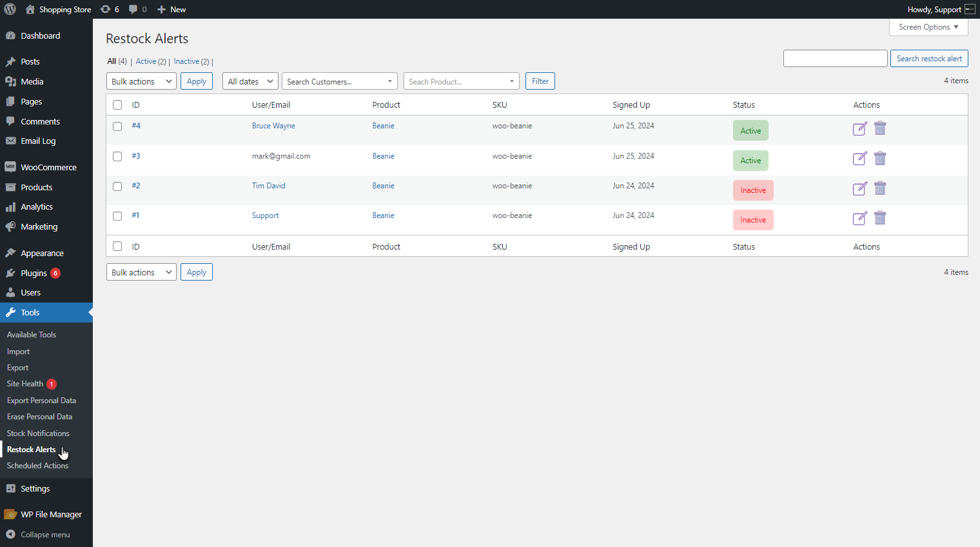980x547 pixels.
Task: Delete alert #3 with the trash icon
Action: coord(880,158)
